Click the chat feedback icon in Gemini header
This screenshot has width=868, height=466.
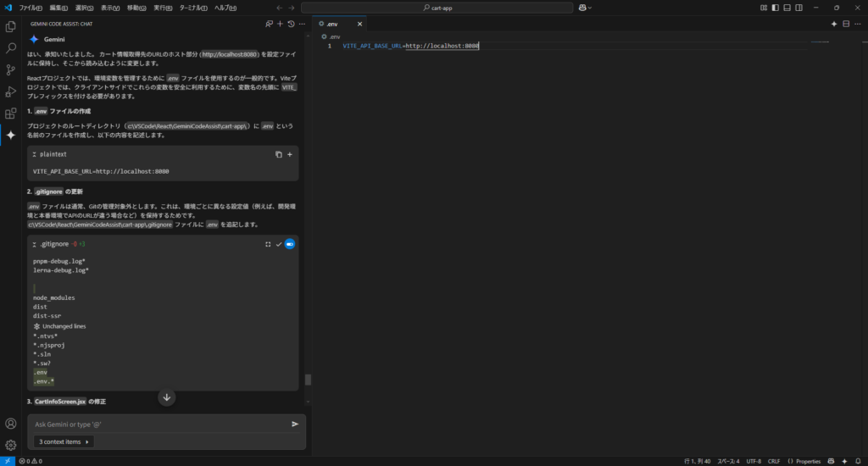coord(269,24)
